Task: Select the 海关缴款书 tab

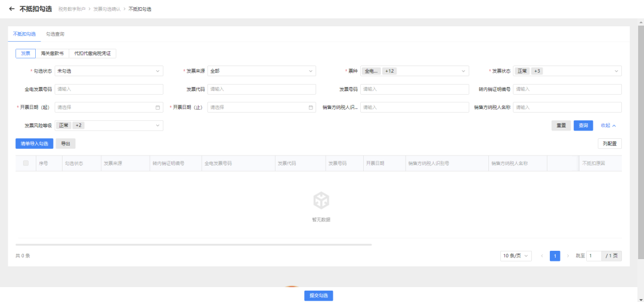Action: click(x=52, y=54)
